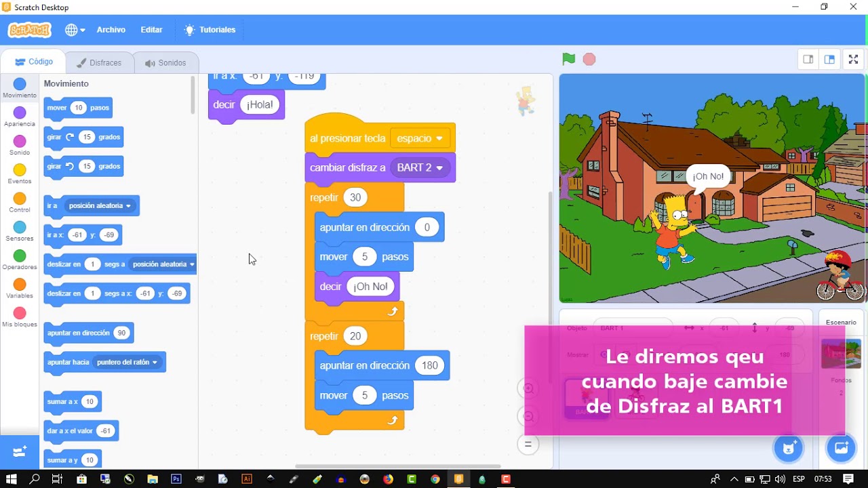
Task: Open File Explorer from the taskbar
Action: (x=153, y=479)
